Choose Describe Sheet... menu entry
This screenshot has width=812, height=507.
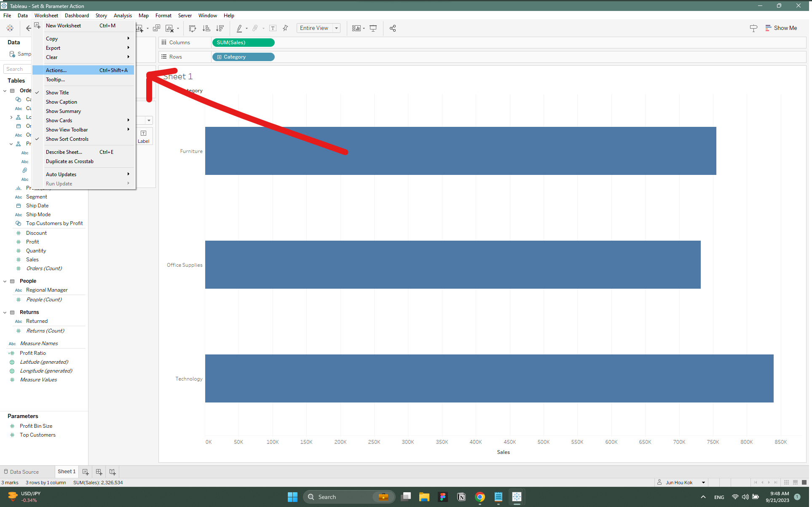(x=83, y=152)
